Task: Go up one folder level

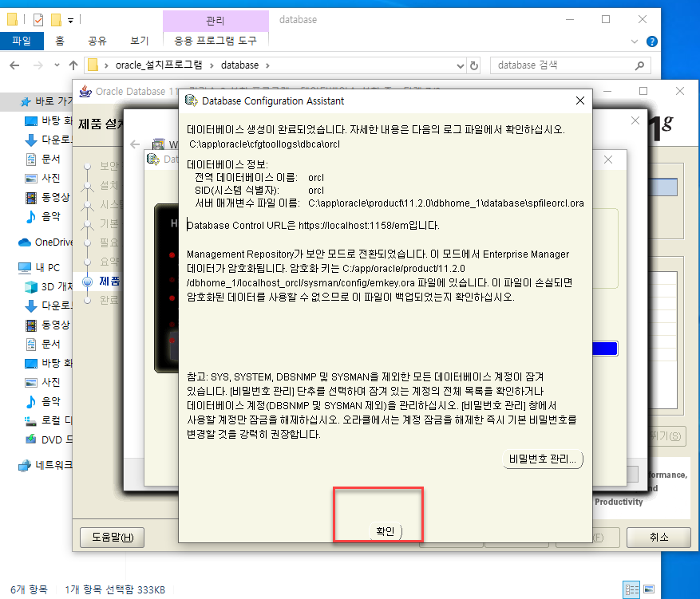Action: tap(73, 65)
